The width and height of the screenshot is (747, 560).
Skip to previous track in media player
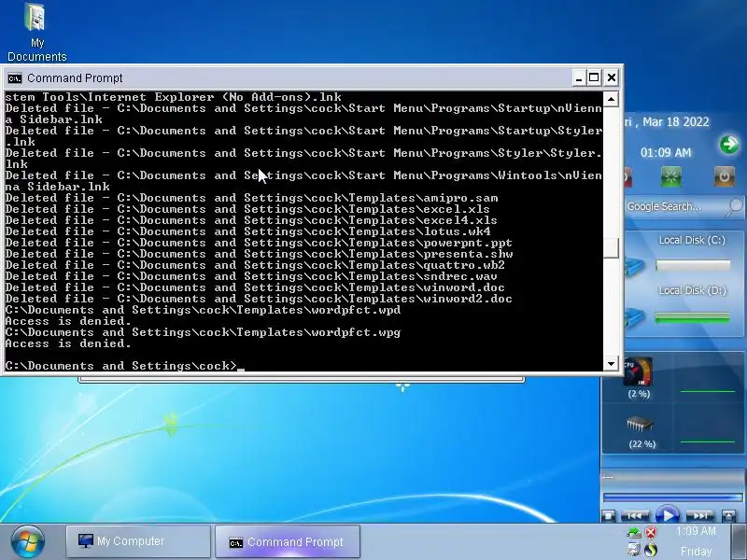[635, 516]
